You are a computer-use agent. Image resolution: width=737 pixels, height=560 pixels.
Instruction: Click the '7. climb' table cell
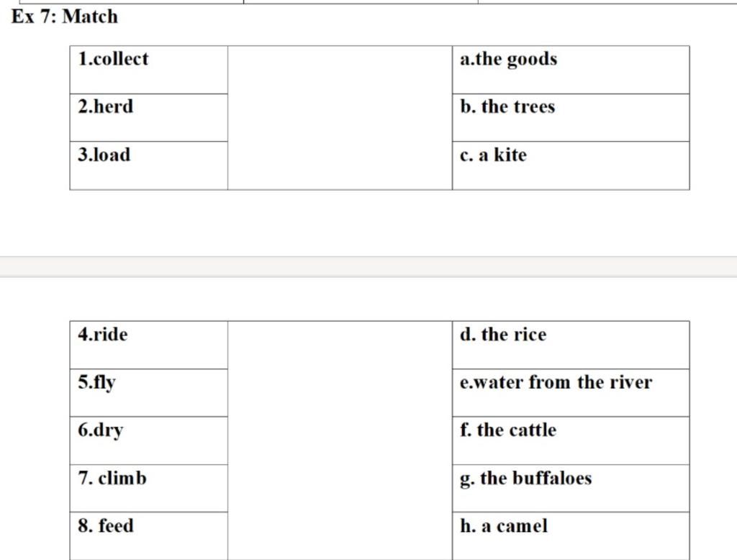coord(148,488)
